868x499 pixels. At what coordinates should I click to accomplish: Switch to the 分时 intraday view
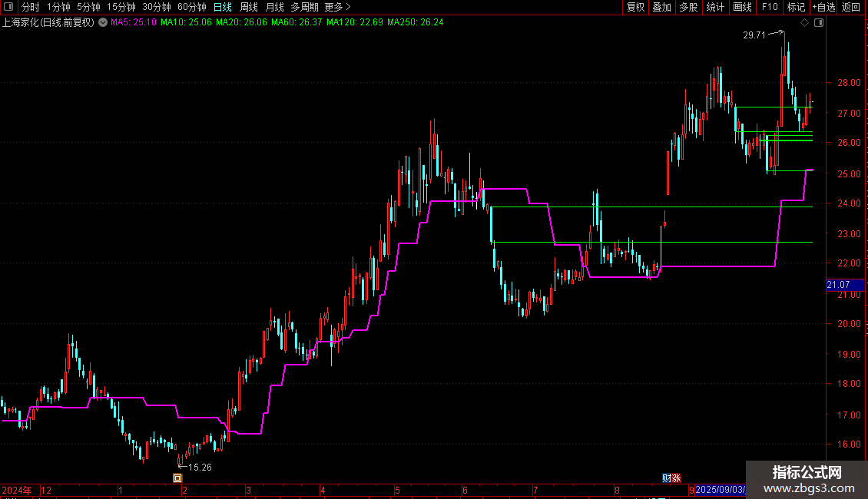(31, 7)
